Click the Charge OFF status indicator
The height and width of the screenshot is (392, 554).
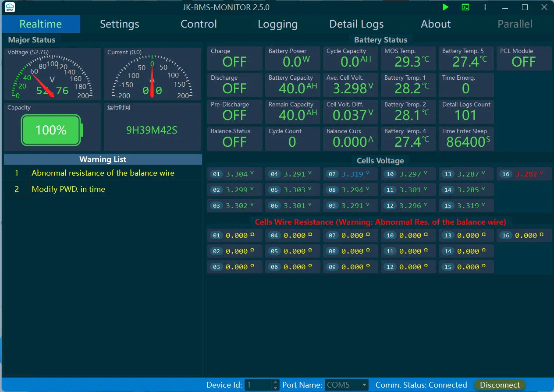pyautogui.click(x=234, y=58)
